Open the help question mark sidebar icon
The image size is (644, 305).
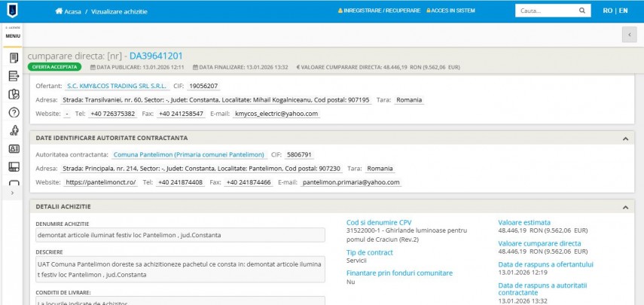13,112
